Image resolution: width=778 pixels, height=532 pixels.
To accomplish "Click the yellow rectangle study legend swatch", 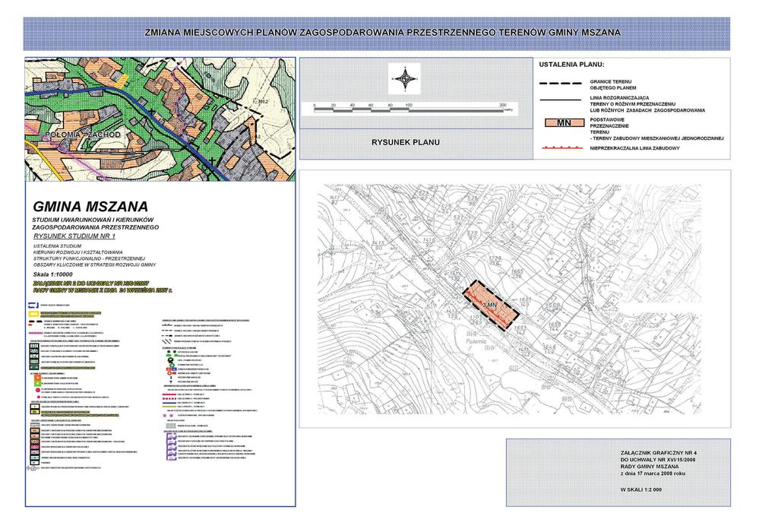I will 33,314.
